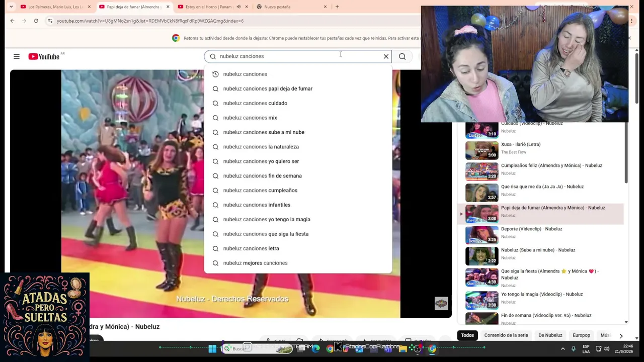Screen dimensions: 644x362
Task: Select the 'nubeluz canciones la naturaleza' suggestion
Action: coord(298,147)
